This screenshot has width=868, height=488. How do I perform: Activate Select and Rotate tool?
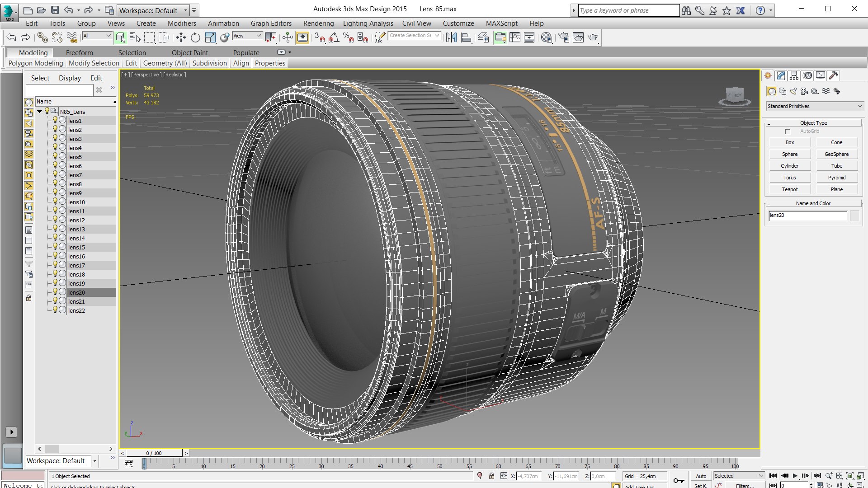pyautogui.click(x=195, y=38)
